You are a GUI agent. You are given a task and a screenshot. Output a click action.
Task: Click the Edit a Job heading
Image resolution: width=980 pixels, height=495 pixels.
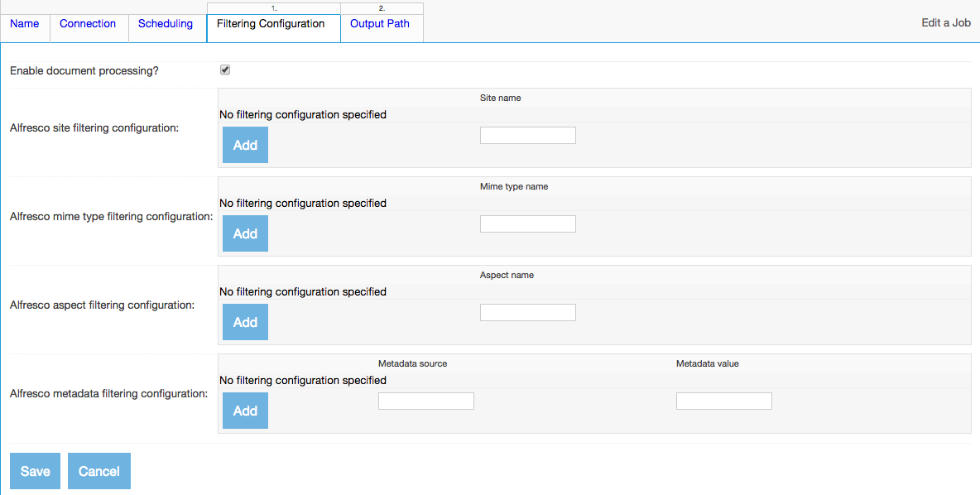(x=945, y=23)
